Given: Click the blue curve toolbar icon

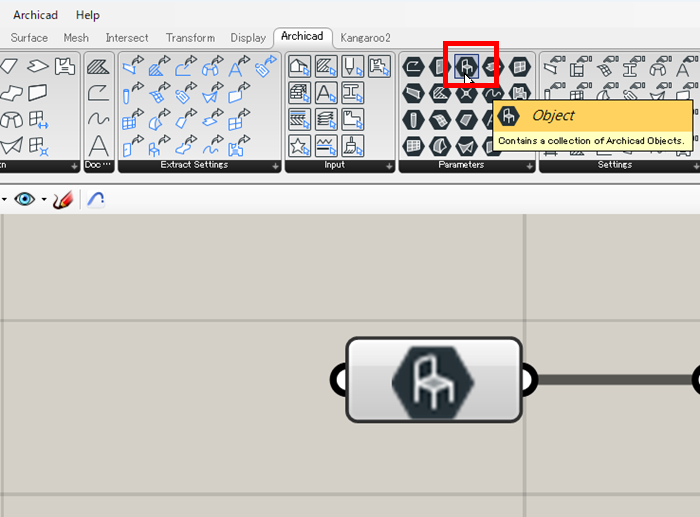Looking at the screenshot, I should pyautogui.click(x=96, y=200).
